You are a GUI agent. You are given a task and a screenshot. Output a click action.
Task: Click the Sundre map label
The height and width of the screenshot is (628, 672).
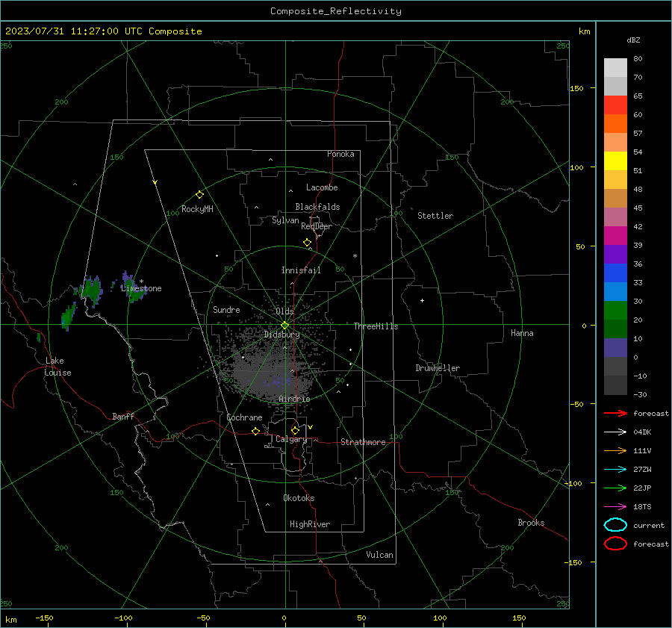226,309
